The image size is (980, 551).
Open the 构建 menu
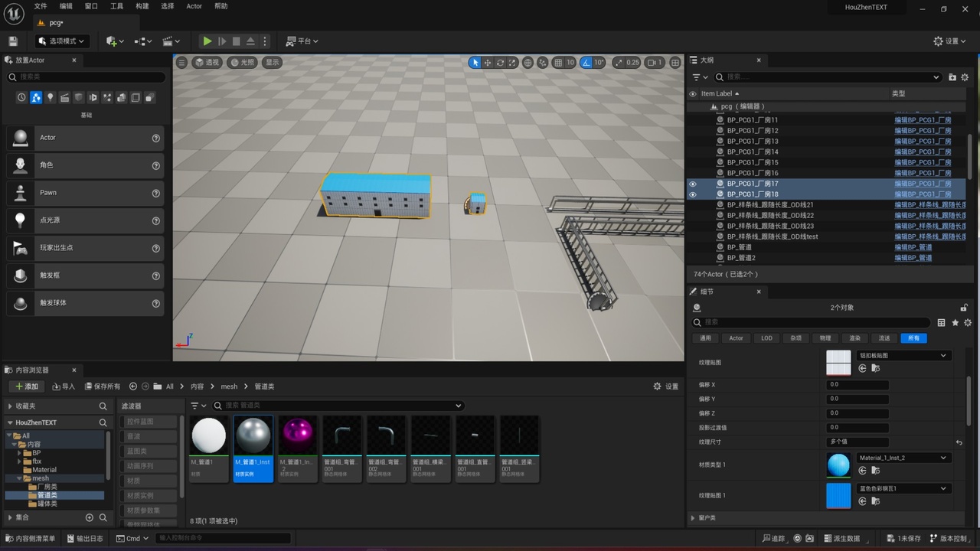142,6
